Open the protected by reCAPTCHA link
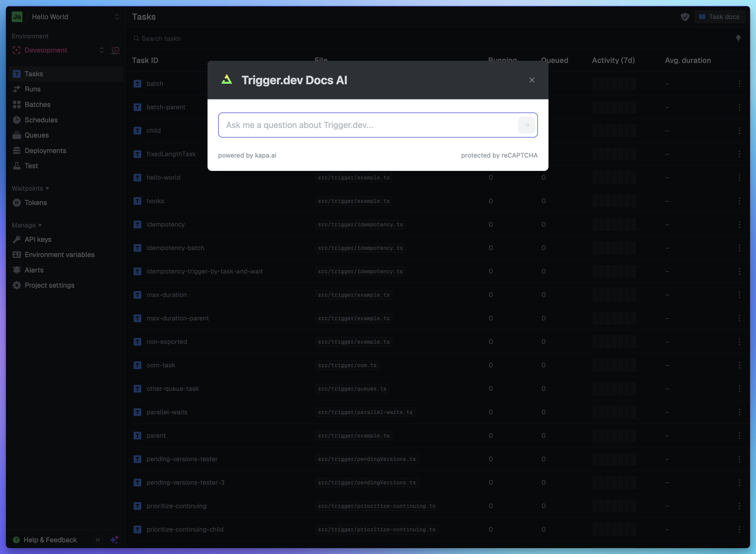Screen dimensions: 756x554 click(499, 155)
